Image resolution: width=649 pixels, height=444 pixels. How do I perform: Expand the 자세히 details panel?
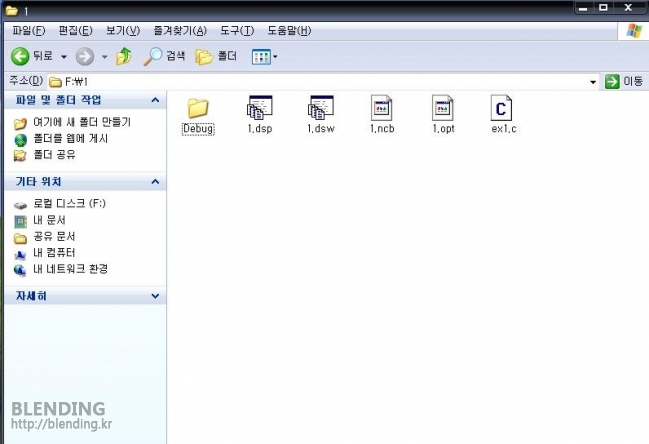pyautogui.click(x=155, y=296)
